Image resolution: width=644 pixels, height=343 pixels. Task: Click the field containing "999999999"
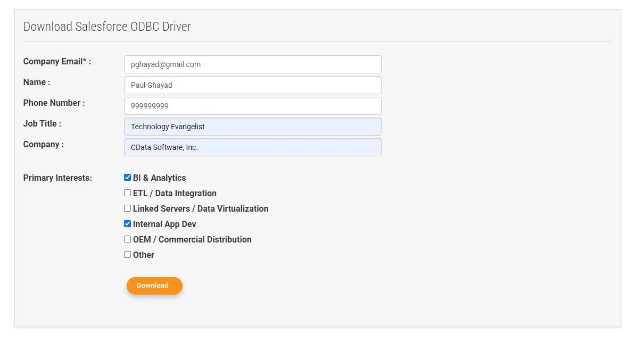252,105
